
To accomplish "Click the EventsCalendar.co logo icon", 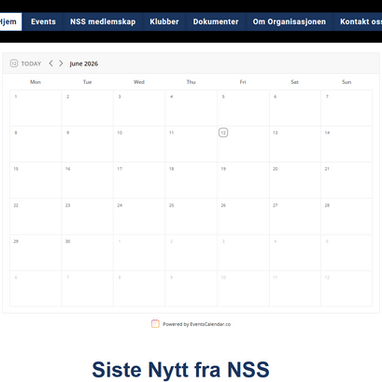I will pyautogui.click(x=155, y=324).
